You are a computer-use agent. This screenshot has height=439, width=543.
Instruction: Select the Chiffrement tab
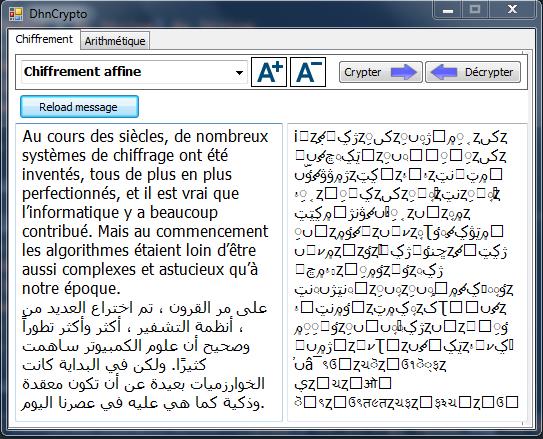pyautogui.click(x=44, y=39)
